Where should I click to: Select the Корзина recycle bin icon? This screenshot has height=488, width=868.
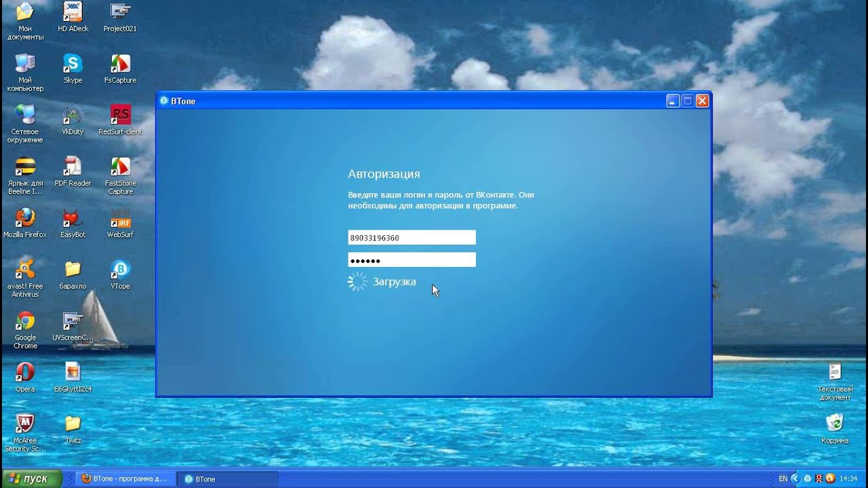[x=835, y=429]
